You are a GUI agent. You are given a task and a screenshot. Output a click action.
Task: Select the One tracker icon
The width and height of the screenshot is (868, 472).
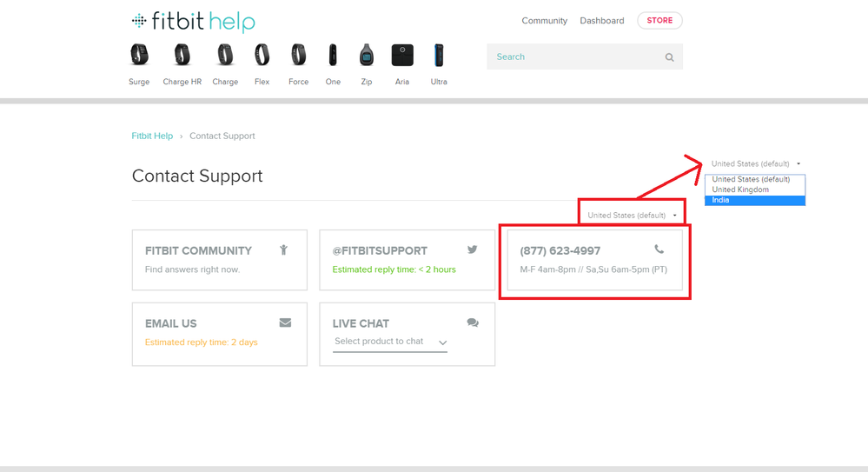(x=333, y=55)
